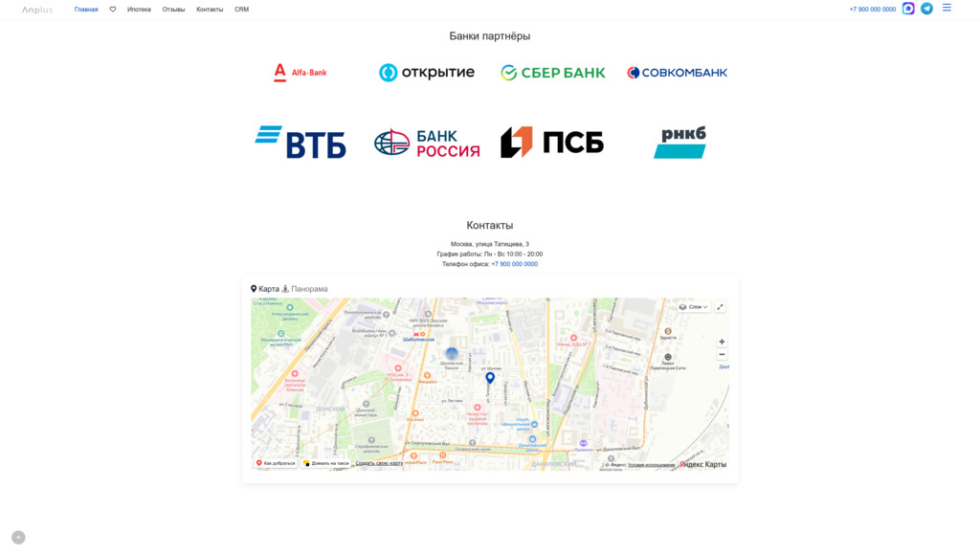
Task: Open the favorites heart icon in navbar
Action: point(113,10)
